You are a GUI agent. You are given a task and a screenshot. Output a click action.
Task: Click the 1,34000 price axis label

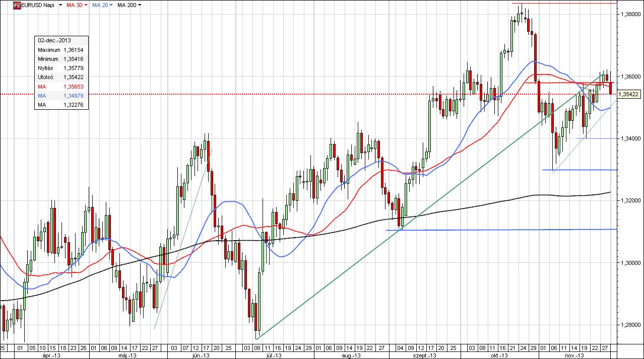coord(631,138)
